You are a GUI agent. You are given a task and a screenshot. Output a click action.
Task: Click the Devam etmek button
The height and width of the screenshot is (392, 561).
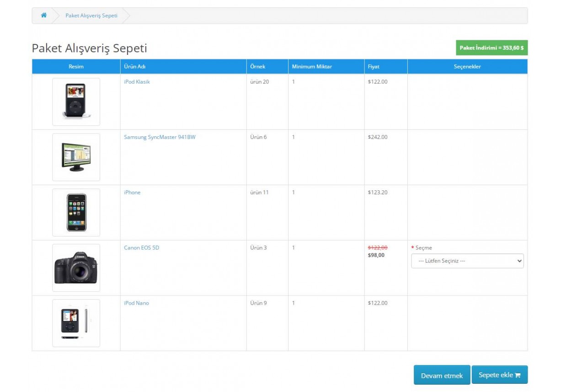(x=441, y=374)
